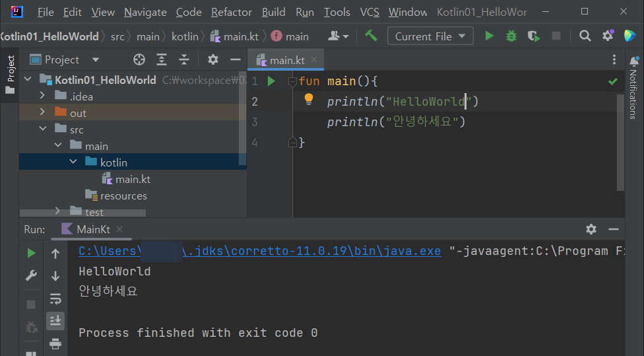Open Search Everywhere with the magnifier icon
644x356 pixels.
coord(585,36)
